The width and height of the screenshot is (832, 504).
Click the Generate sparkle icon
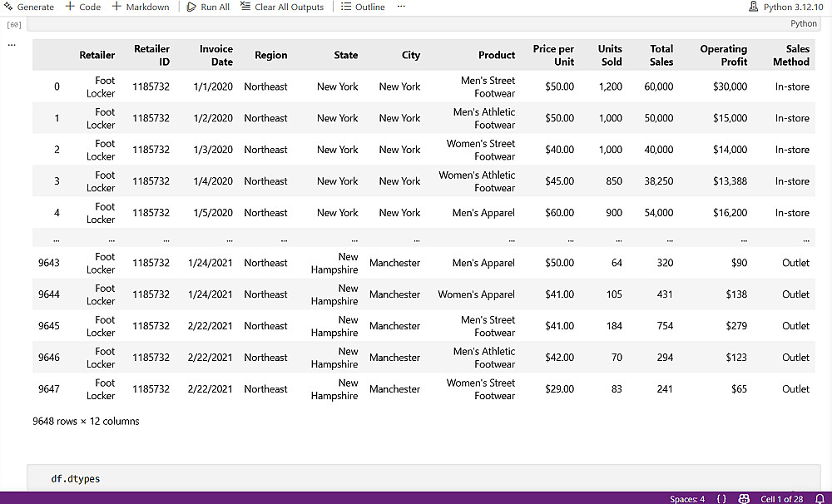[8, 7]
